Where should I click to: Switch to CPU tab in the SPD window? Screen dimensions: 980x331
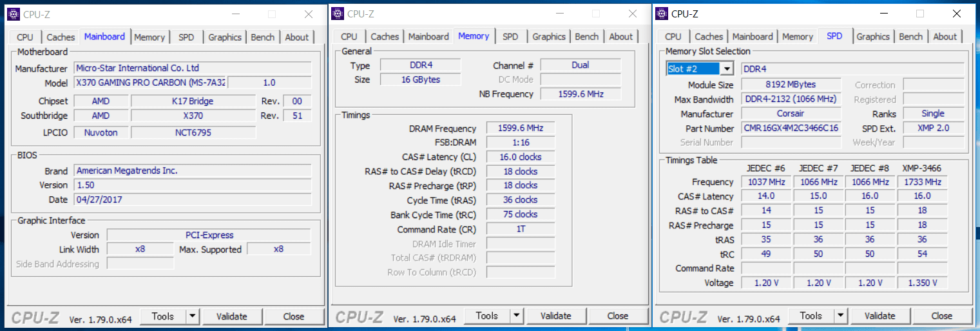pyautogui.click(x=673, y=37)
